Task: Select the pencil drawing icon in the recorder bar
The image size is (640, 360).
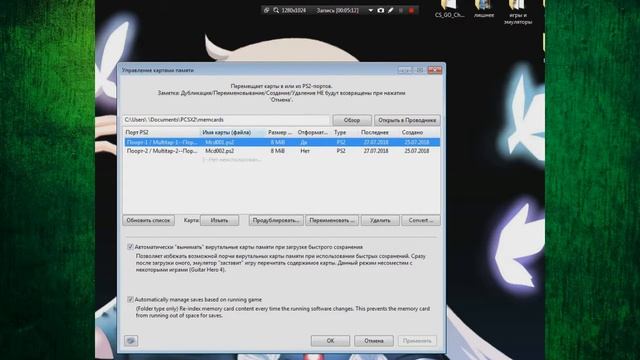Action: click(391, 10)
